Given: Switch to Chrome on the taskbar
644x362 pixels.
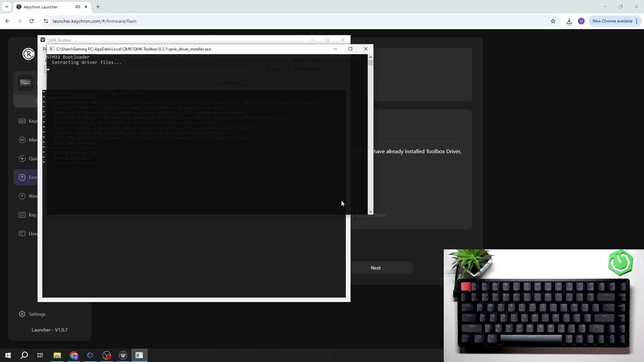Looking at the screenshot, I should (x=73, y=355).
